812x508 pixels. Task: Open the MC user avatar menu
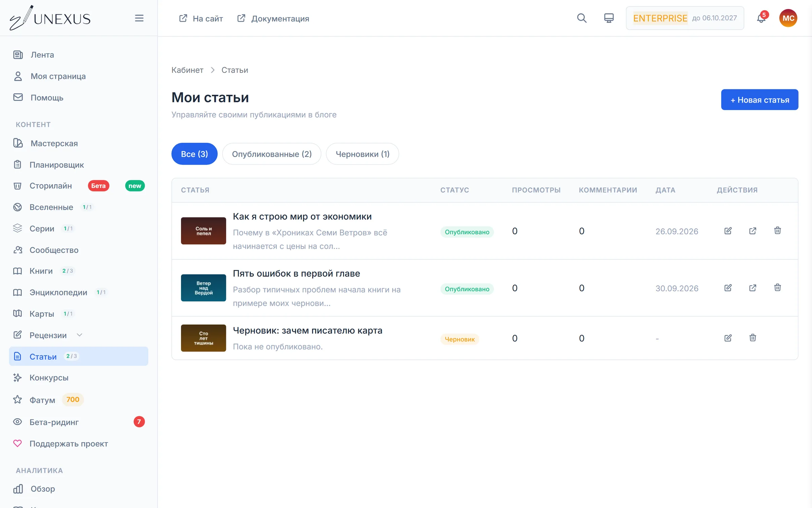(x=788, y=18)
